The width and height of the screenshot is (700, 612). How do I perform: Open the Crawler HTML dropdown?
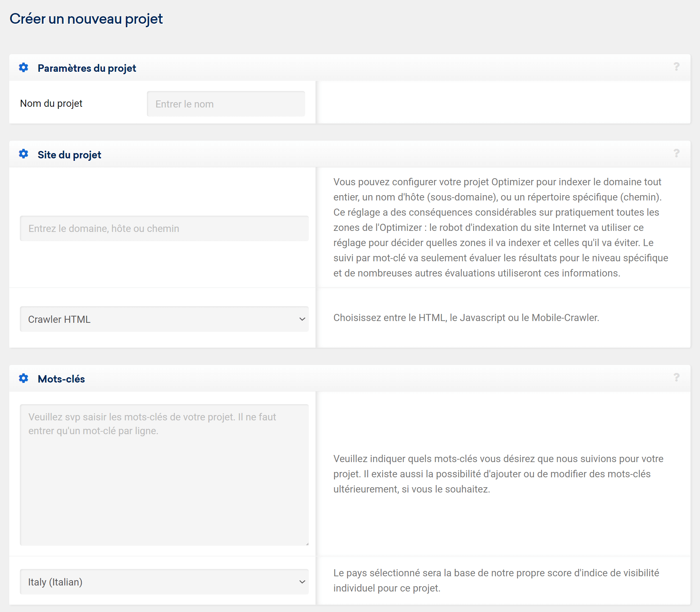[x=164, y=319]
